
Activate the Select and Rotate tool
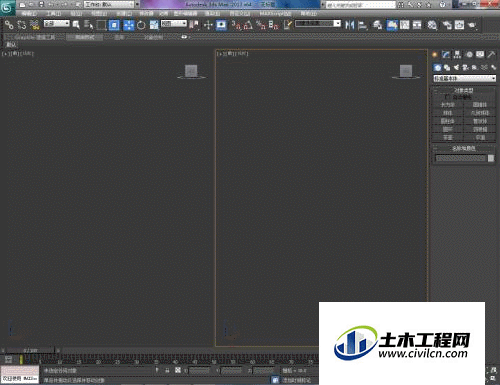(141, 25)
